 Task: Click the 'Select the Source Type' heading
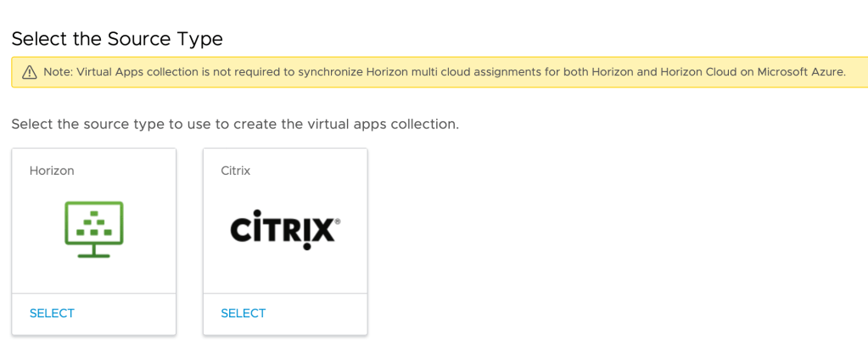[x=117, y=39]
